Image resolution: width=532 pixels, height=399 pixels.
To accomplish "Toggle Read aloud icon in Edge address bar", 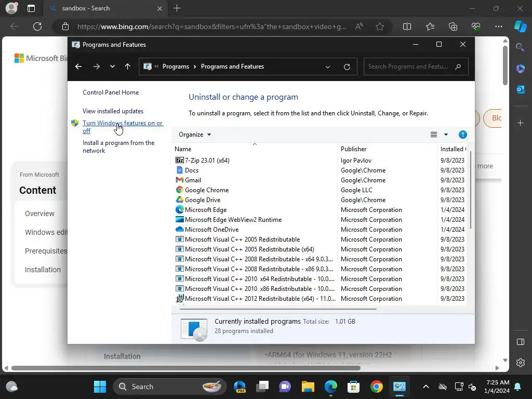I will 359,26.
